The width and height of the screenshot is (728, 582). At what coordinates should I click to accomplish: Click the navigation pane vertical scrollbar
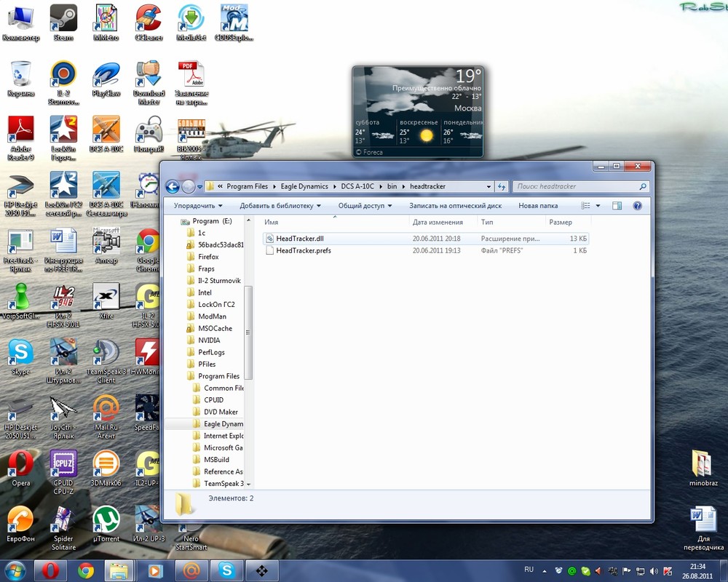coord(248,332)
